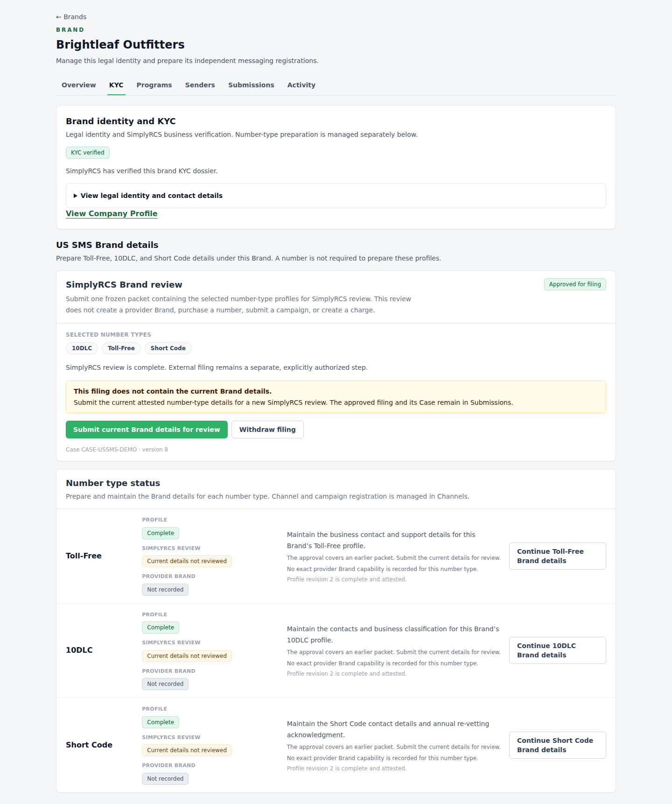Click Submit current Brand details for review
This screenshot has width=672, height=804.
click(147, 430)
